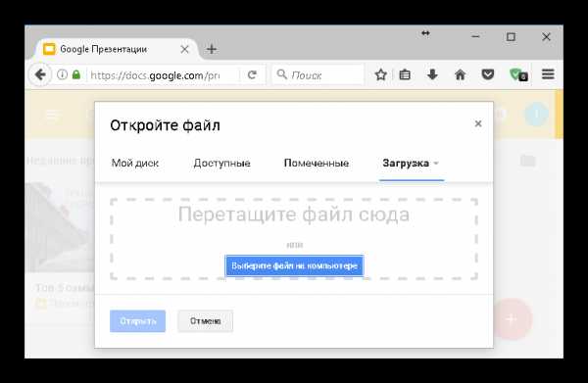
Task: Close the Google Презентации browser tab
Action: (184, 49)
